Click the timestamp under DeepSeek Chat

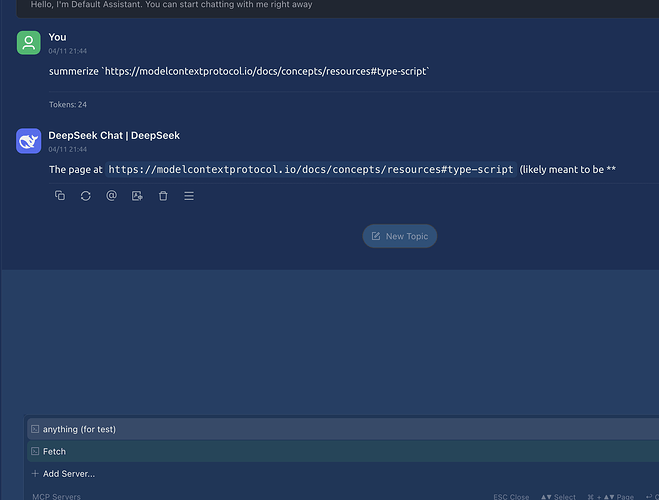(67, 150)
